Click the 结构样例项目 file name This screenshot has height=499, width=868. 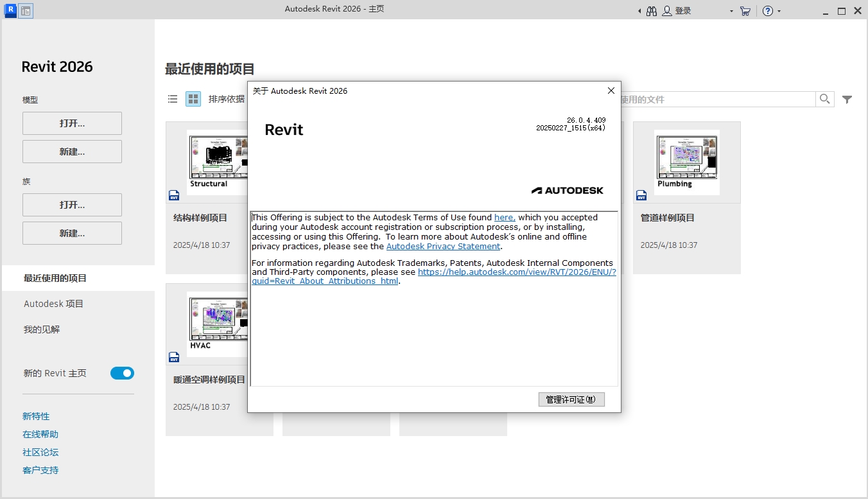tap(200, 218)
